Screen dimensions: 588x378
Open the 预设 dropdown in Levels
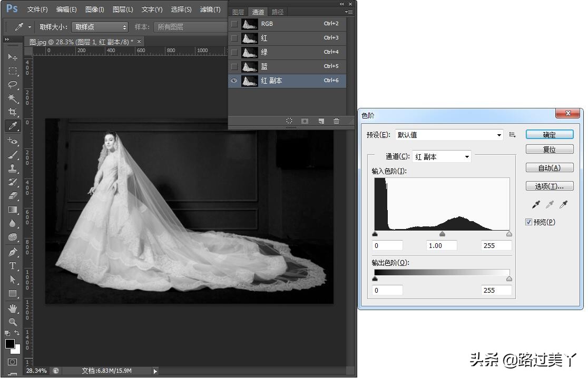(x=449, y=135)
